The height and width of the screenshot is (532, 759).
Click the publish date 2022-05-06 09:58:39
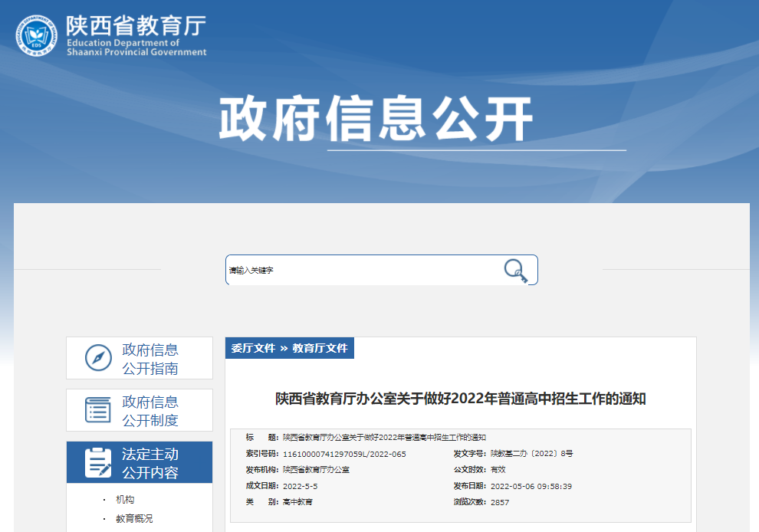click(531, 486)
